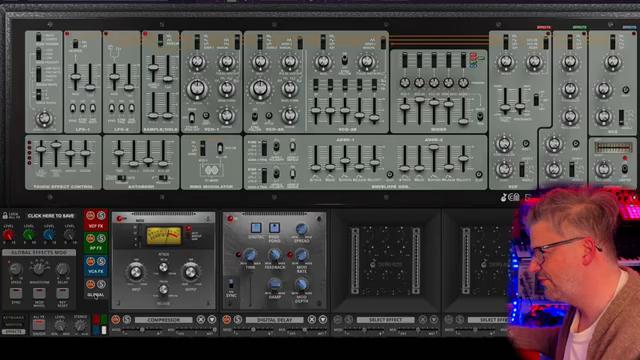Toggle the Digital Delay slot power icon
Viewport: 640px width, 360px height.
[227, 320]
